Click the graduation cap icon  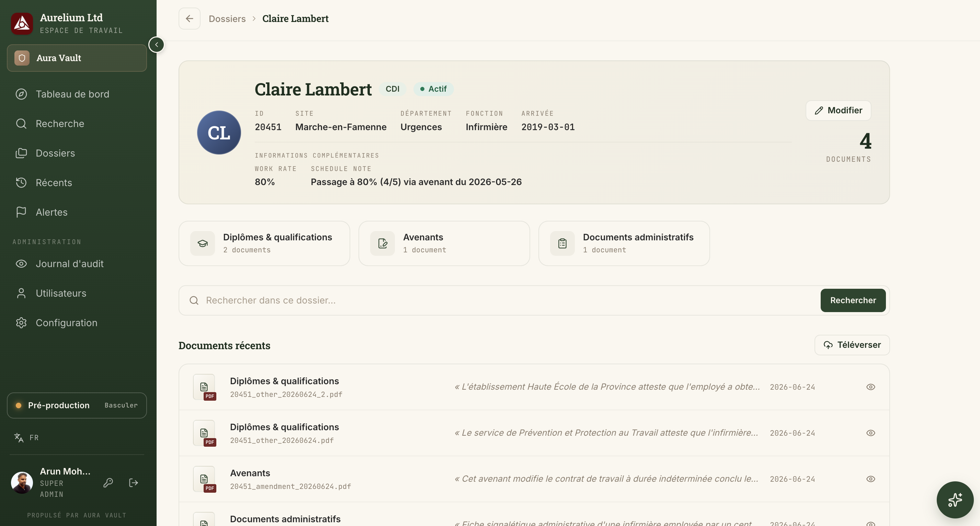point(202,243)
